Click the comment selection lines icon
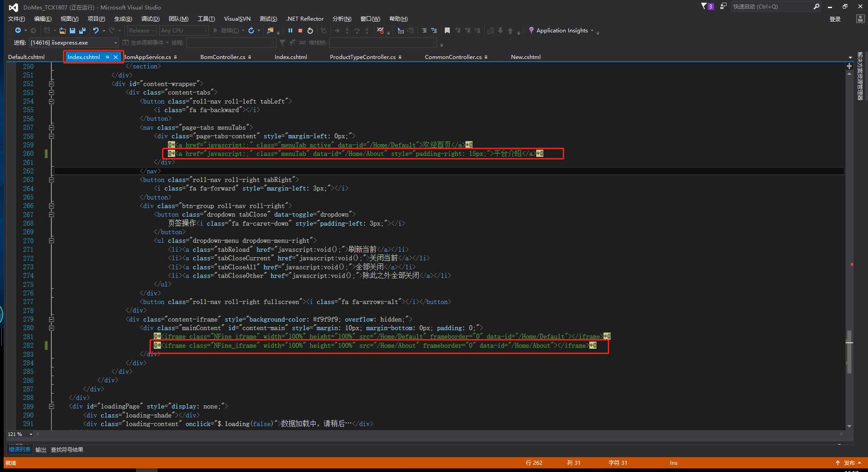This screenshot has height=472, width=868. (x=424, y=30)
